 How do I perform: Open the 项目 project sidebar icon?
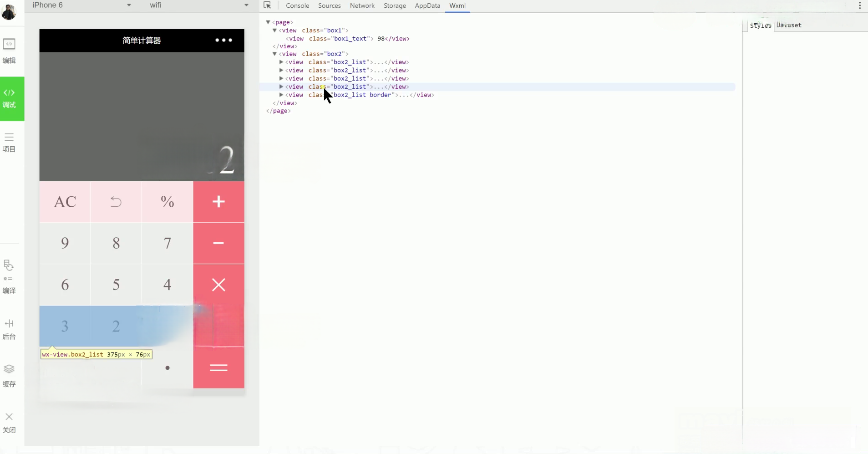(x=9, y=143)
